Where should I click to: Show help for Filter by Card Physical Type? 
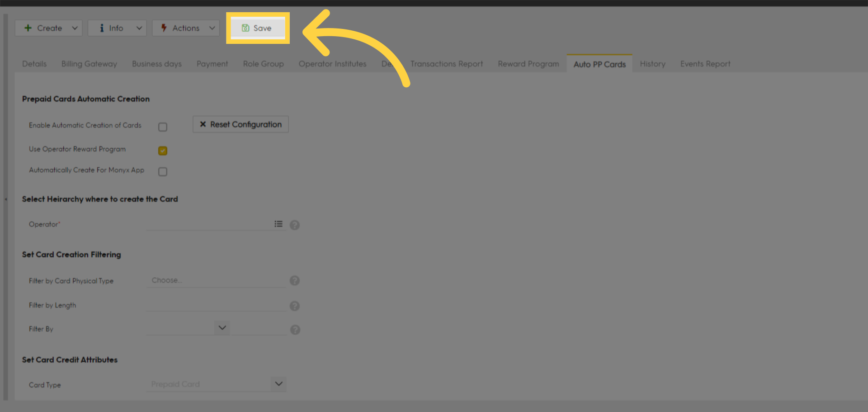point(295,281)
